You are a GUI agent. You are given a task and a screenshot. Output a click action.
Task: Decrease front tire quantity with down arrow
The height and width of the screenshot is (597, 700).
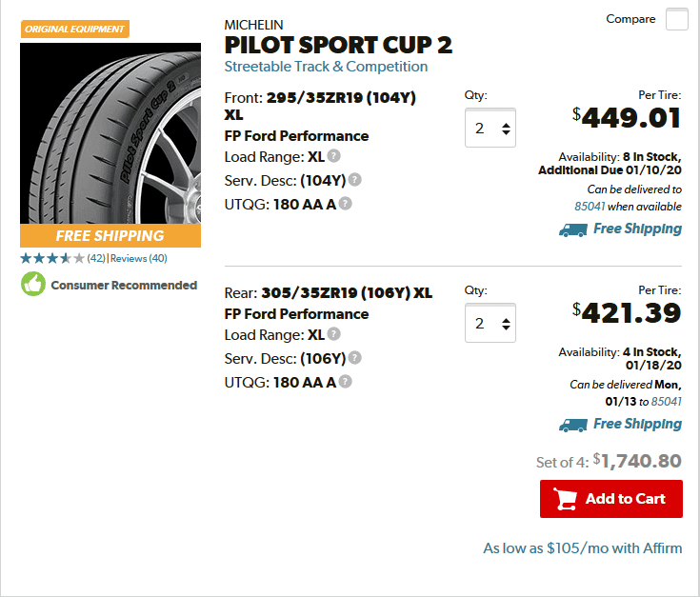[506, 132]
